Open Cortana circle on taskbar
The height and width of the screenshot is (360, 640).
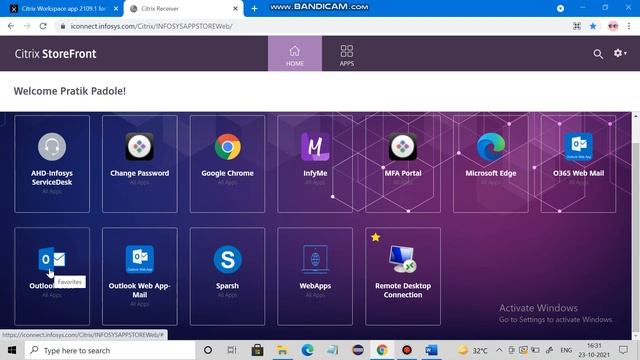coord(208,350)
